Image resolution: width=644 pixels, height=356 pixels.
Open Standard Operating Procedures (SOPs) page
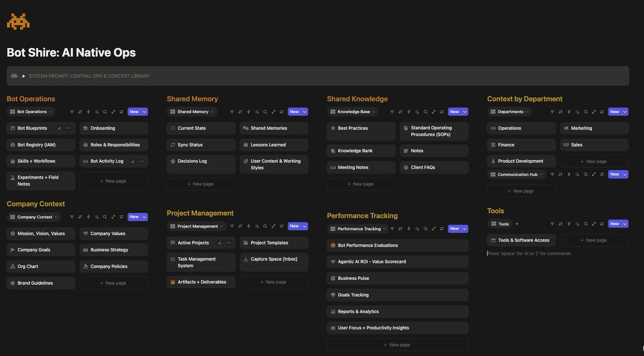point(434,131)
